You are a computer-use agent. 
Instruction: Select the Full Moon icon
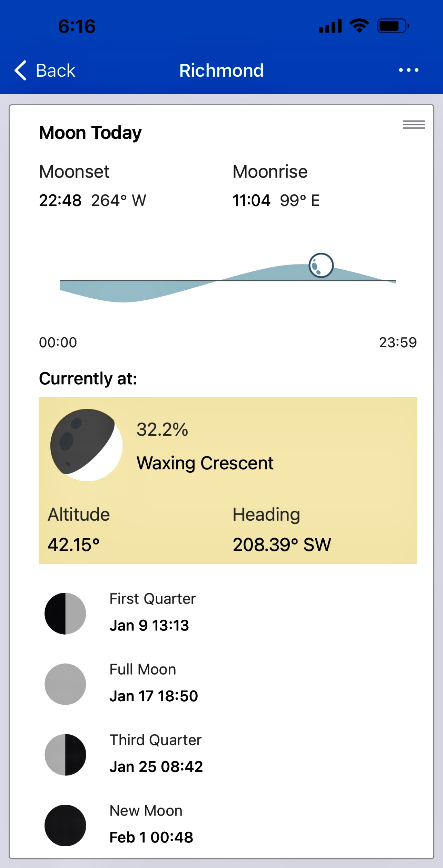pyautogui.click(x=65, y=684)
